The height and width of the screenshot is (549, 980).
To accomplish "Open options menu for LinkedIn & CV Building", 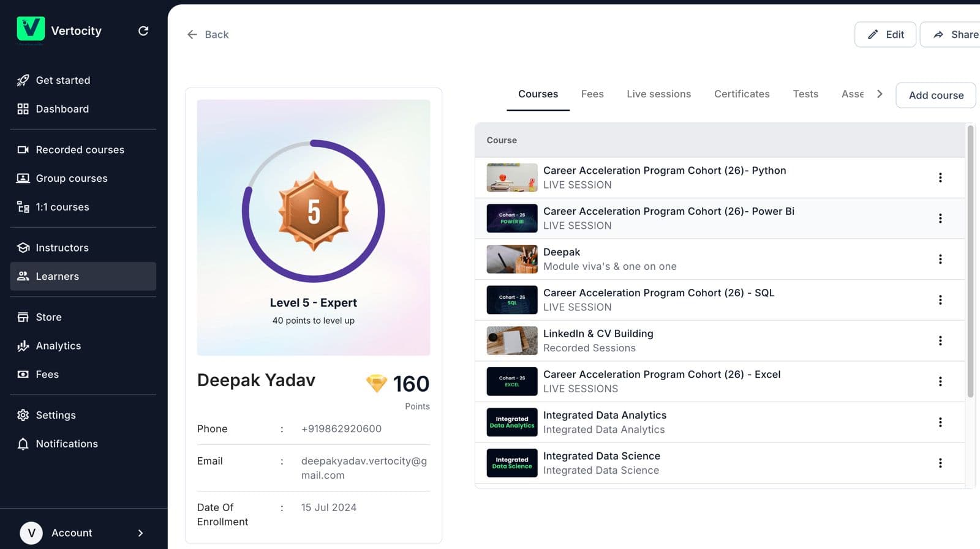I will click(x=940, y=341).
